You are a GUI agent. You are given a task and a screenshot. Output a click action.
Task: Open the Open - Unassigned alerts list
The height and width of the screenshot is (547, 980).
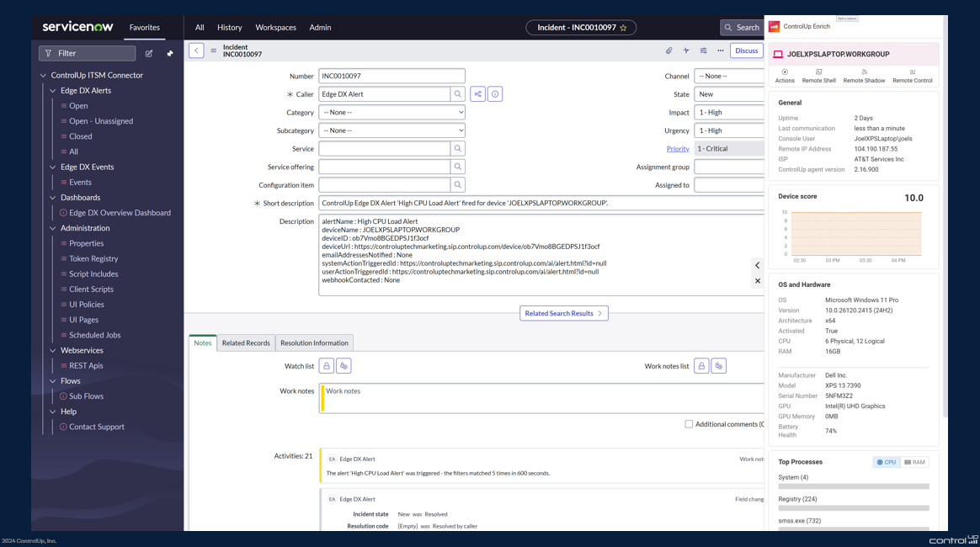coord(101,121)
